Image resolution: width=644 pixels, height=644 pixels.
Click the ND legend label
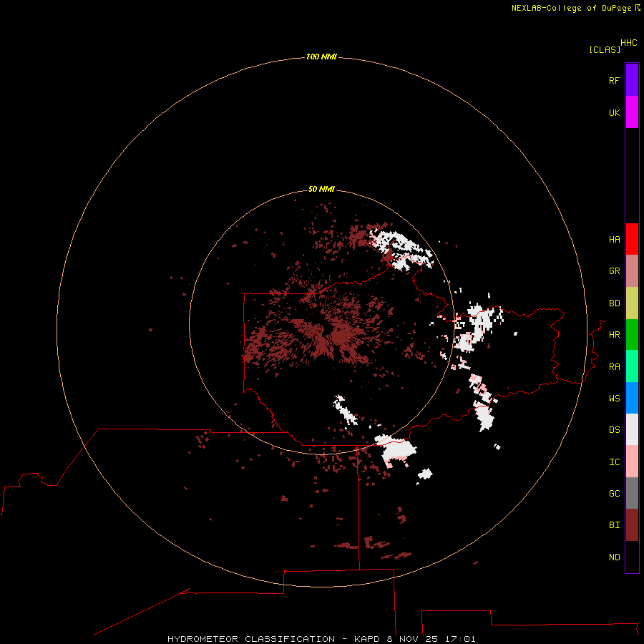(615, 557)
